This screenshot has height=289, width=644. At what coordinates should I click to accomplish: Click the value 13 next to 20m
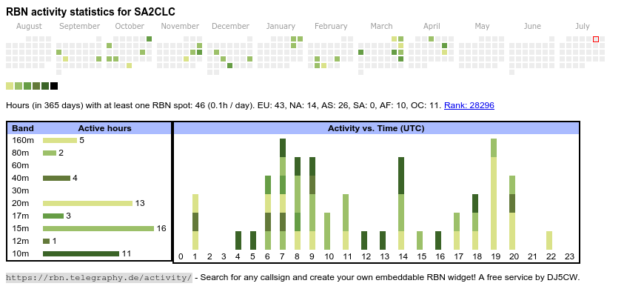tap(140, 203)
